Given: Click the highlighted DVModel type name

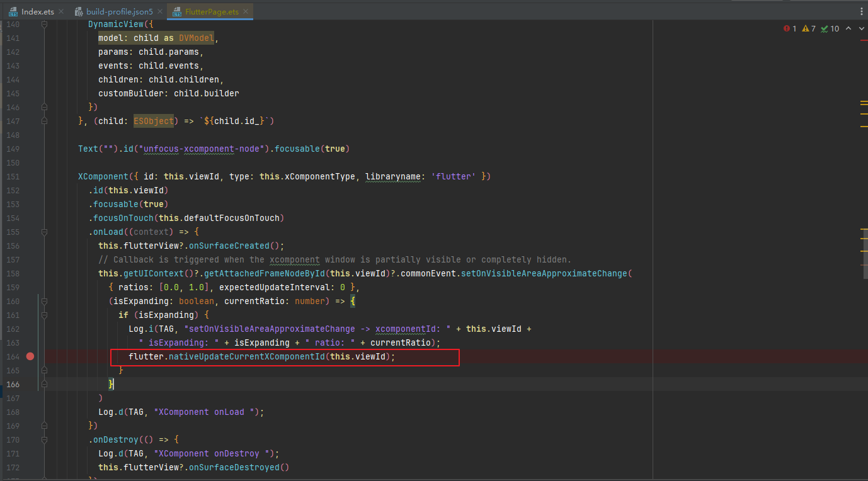Looking at the screenshot, I should point(197,38).
